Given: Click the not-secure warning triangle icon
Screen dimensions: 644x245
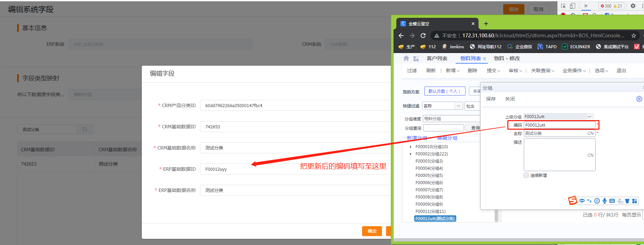Looking at the screenshot, I should pyautogui.click(x=436, y=36).
